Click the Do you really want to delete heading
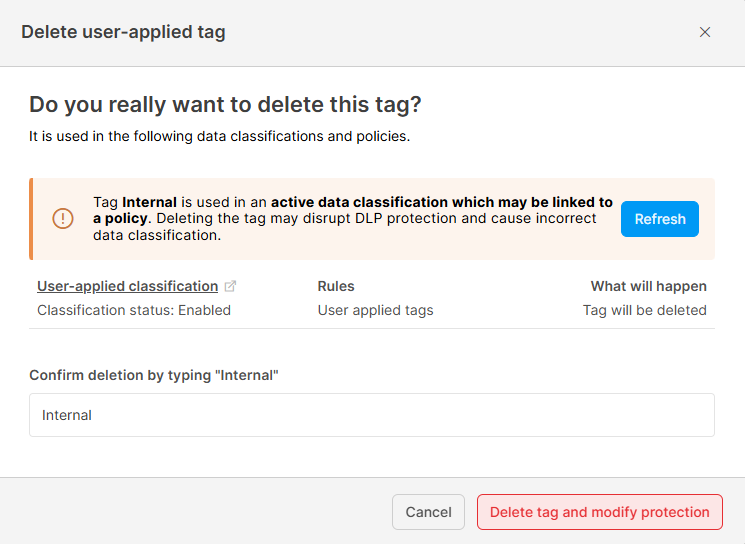This screenshot has width=745, height=544. tap(225, 104)
